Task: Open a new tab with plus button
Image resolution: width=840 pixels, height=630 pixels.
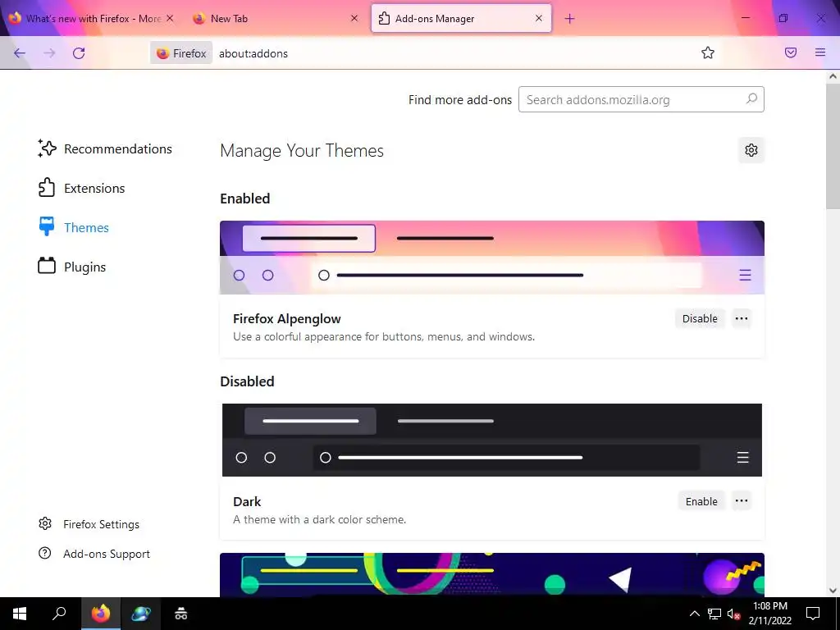Action: pos(569,19)
